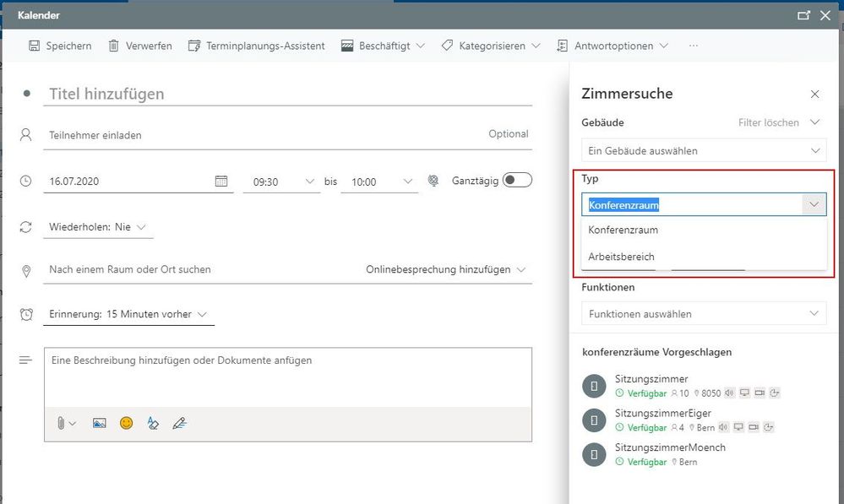Open the Wiederholen: Nie dropdown

click(98, 227)
